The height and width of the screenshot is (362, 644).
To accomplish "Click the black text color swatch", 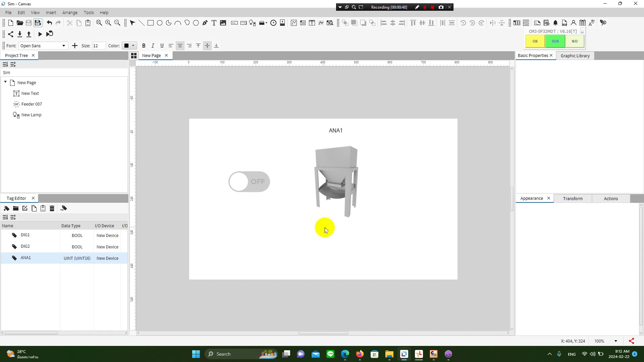I will (x=126, y=46).
